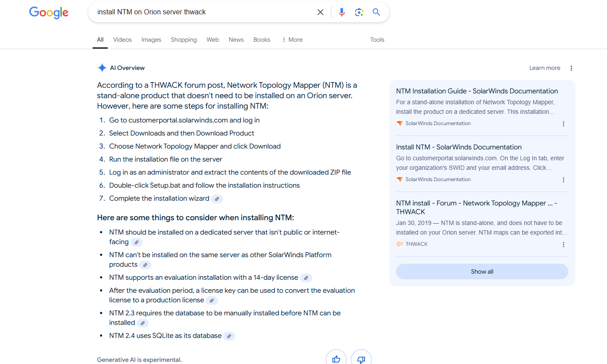Open Google Lens image search icon
Image resolution: width=607 pixels, height=364 pixels.
tap(359, 12)
